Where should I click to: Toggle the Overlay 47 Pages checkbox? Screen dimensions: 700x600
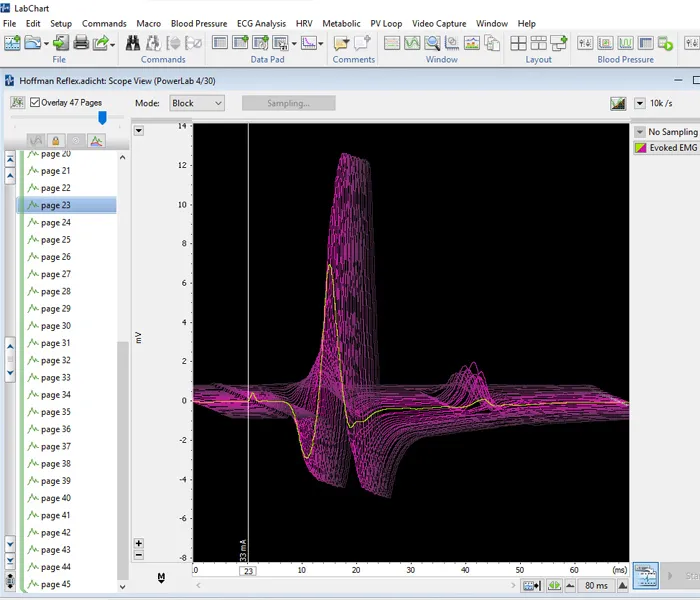[36, 103]
